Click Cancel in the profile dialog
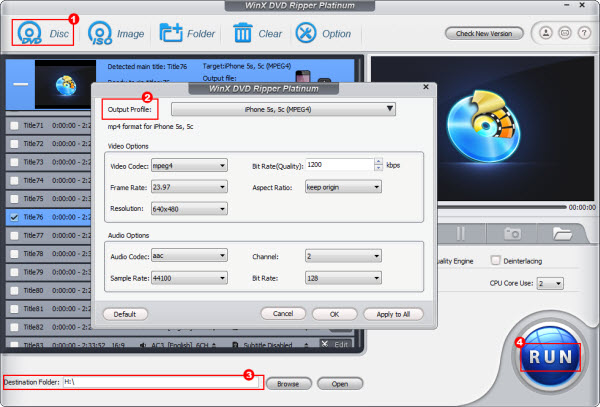Viewport: 600px width, 407px height. 283,314
